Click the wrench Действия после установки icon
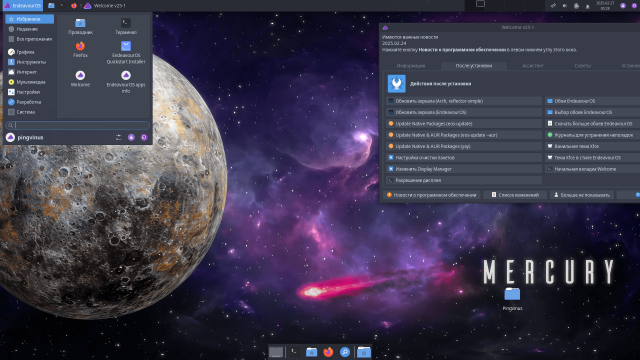Viewport: 640px width, 360px height. [x=396, y=84]
